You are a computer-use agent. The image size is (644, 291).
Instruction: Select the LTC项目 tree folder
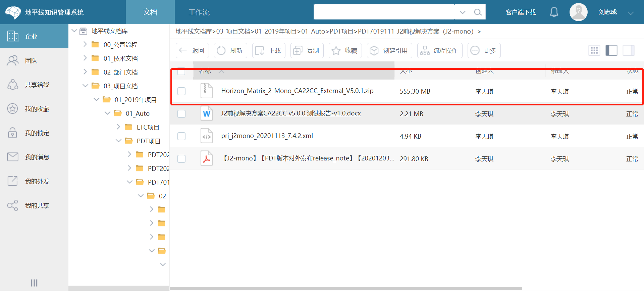click(x=148, y=127)
